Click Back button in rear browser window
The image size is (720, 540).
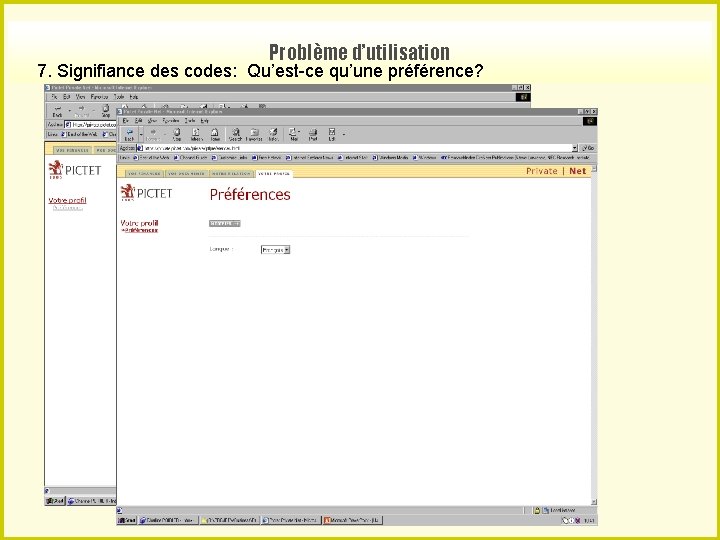[x=57, y=111]
